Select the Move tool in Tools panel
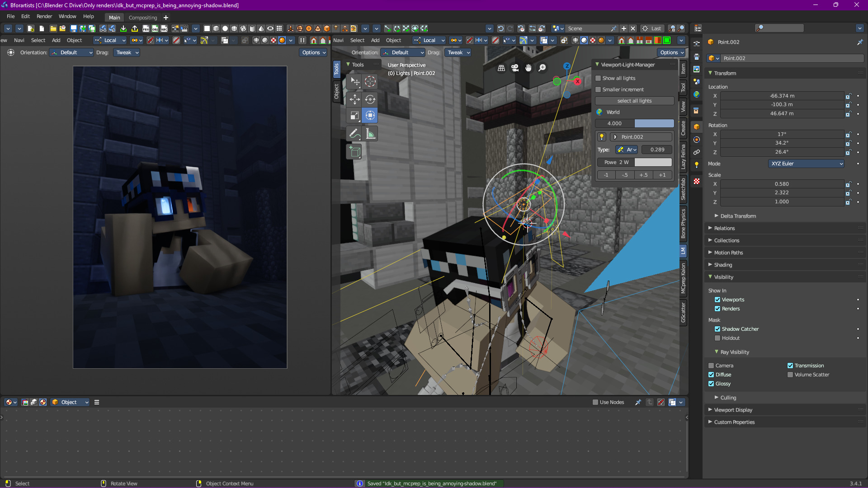Screen dimensions: 868x488 pyautogui.click(x=355, y=99)
